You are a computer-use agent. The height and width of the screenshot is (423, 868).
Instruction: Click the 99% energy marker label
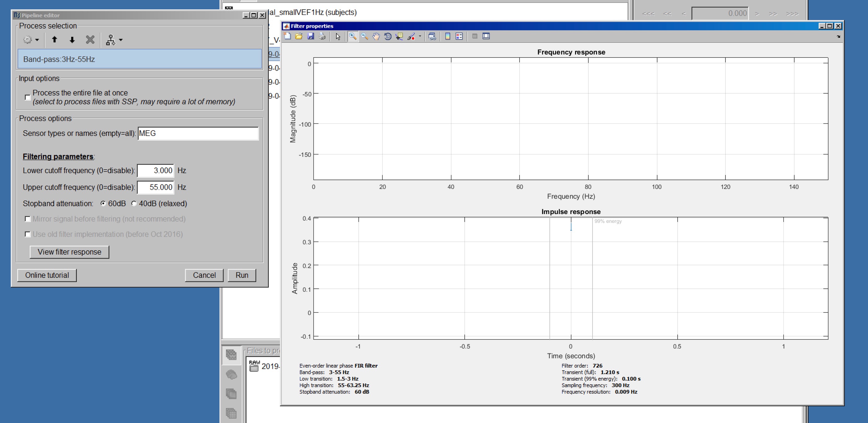(608, 221)
